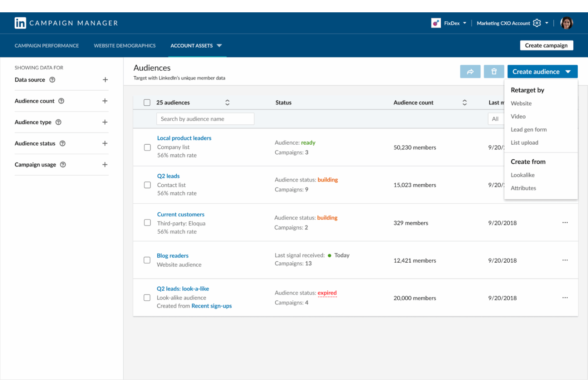This screenshot has width=588, height=392.
Task: Click the LinkedIn logo icon
Action: click(x=20, y=23)
